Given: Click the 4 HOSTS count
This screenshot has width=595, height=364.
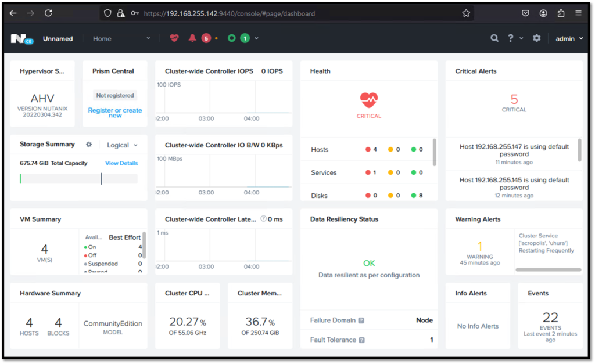Looking at the screenshot, I should 29,326.
